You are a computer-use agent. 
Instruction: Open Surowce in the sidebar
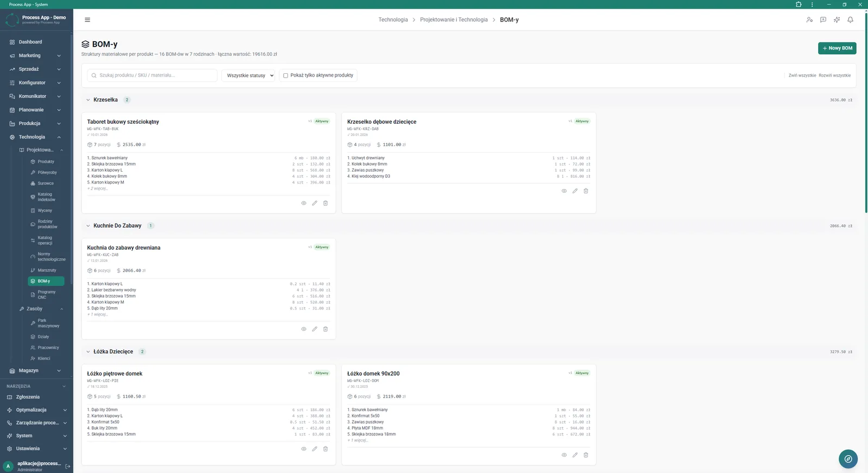[46, 184]
